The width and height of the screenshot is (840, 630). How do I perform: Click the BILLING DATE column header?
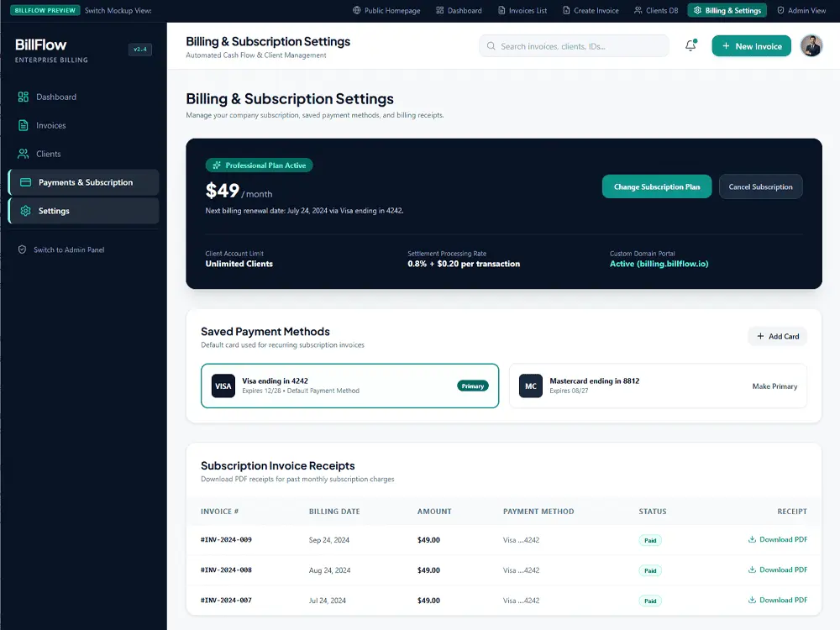[334, 512]
